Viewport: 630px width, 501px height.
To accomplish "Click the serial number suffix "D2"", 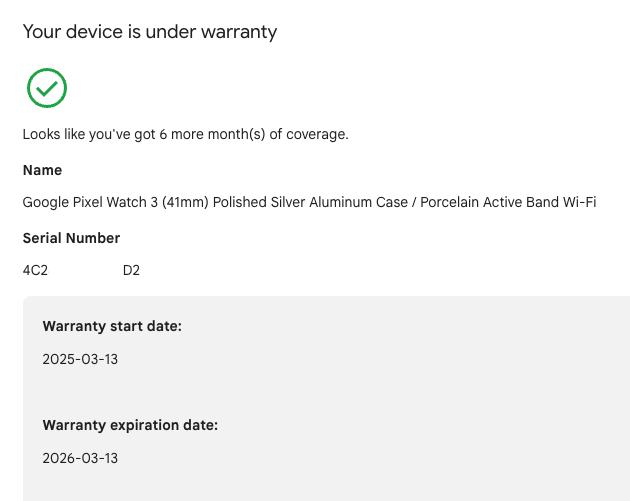I will click(131, 270).
